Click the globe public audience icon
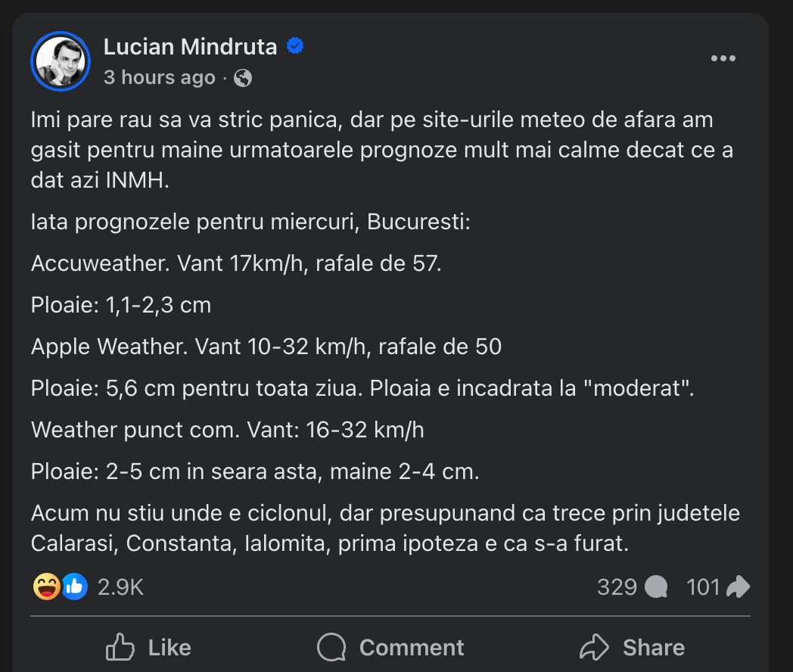793x672 pixels. [x=243, y=78]
